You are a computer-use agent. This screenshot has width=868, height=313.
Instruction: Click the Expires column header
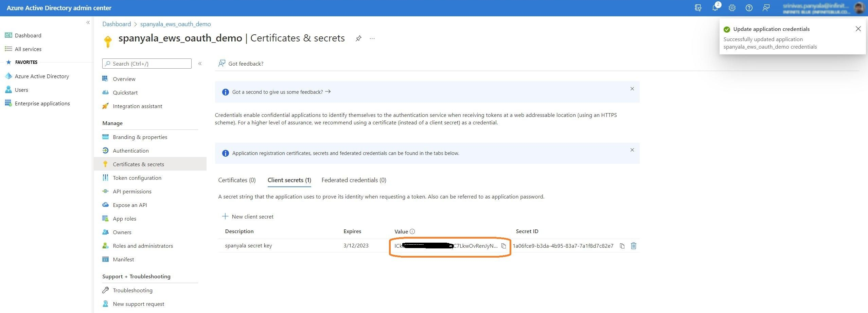pos(352,231)
